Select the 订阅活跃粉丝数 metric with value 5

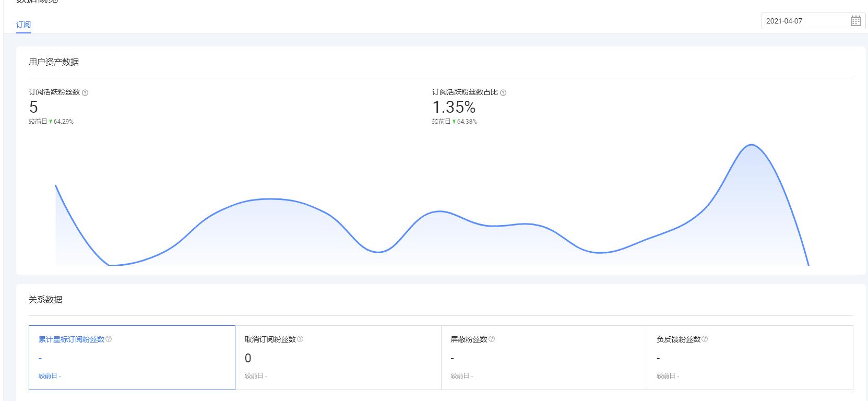coord(33,107)
